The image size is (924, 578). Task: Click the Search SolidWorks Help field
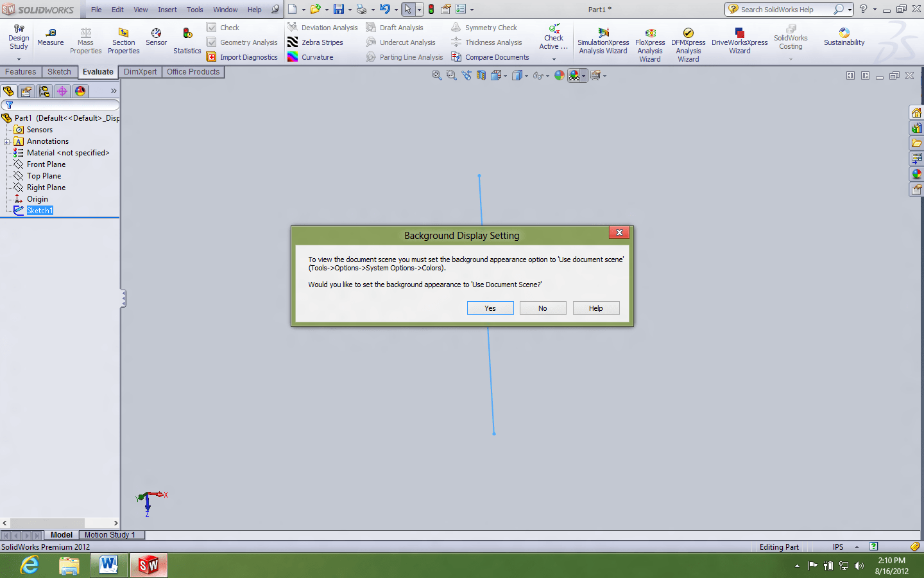(783, 10)
